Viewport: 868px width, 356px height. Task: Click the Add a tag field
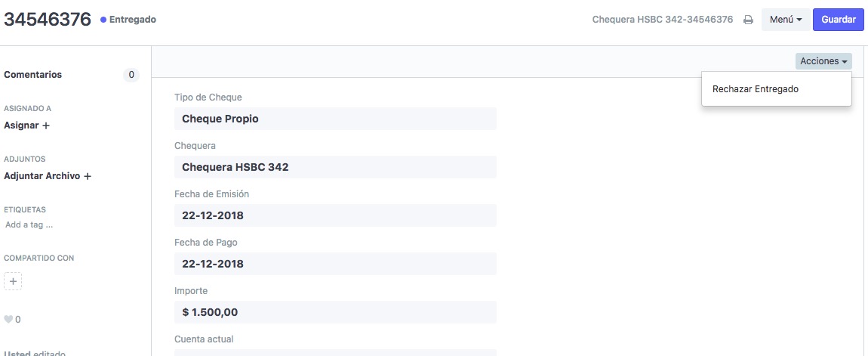click(29, 225)
